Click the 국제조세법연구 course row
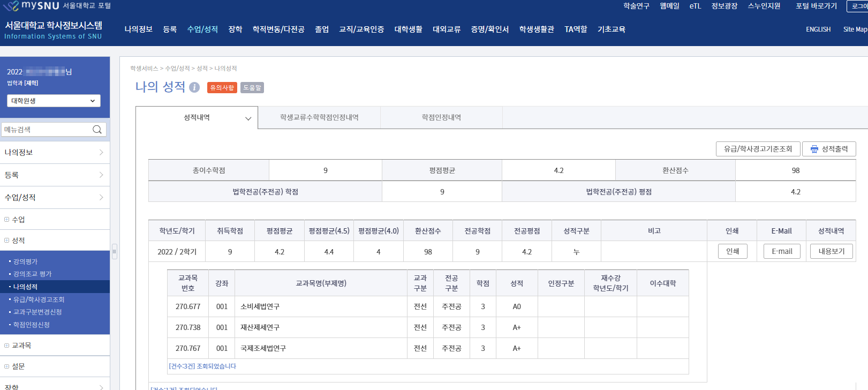The height and width of the screenshot is (390, 868). (x=428, y=348)
